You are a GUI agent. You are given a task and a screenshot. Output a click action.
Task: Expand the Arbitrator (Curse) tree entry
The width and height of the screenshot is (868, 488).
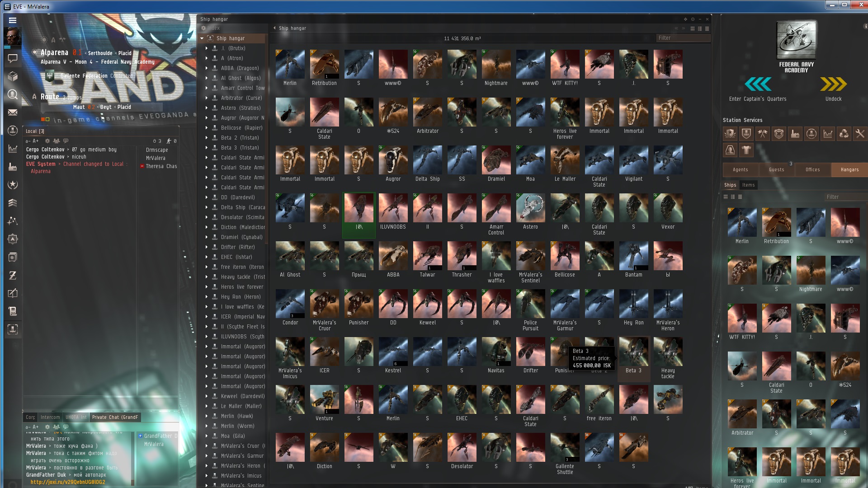coord(207,98)
